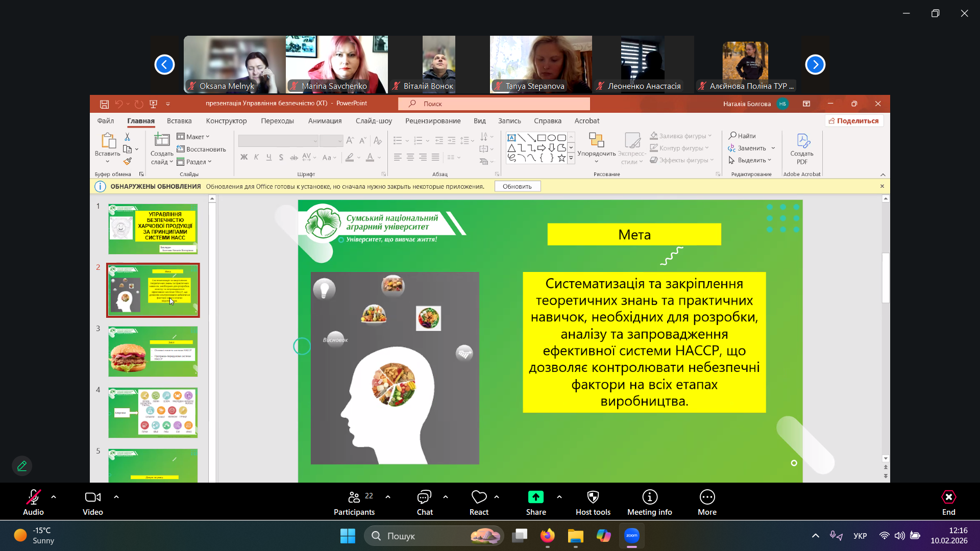Expand Audio options chevron
This screenshot has width=980, height=551.
point(54,496)
